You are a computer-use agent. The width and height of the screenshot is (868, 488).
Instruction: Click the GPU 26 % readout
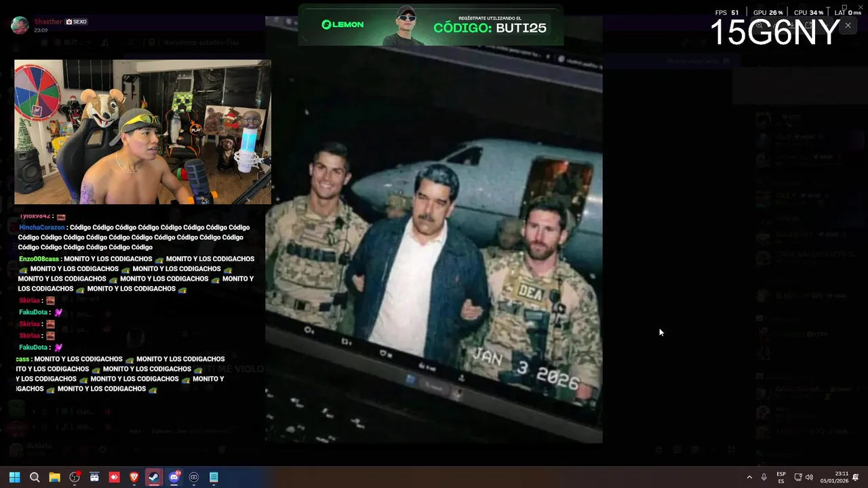coord(768,12)
